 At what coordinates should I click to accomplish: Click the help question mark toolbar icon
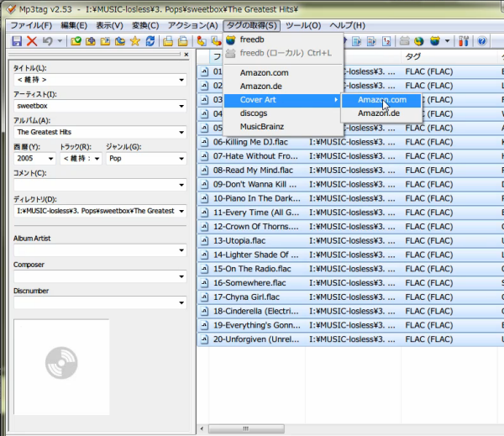pos(482,41)
